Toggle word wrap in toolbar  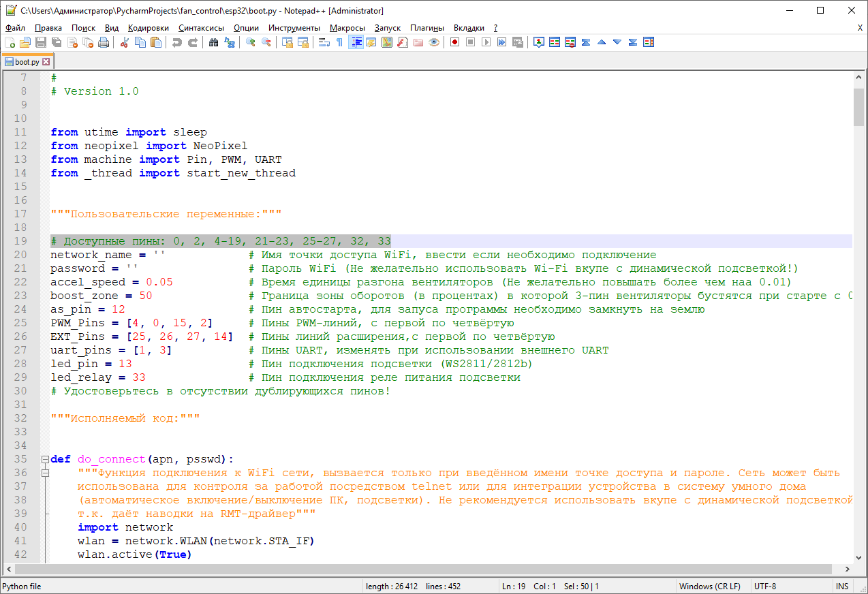click(x=324, y=42)
